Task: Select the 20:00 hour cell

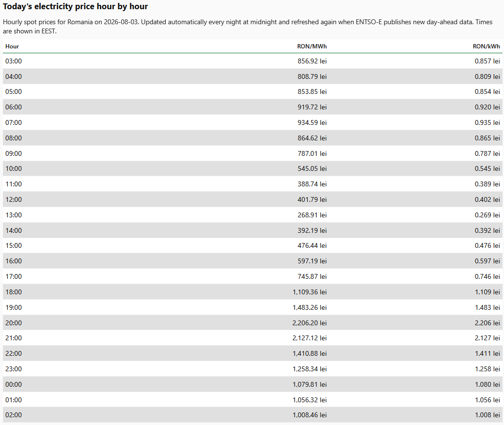Action: (14, 323)
